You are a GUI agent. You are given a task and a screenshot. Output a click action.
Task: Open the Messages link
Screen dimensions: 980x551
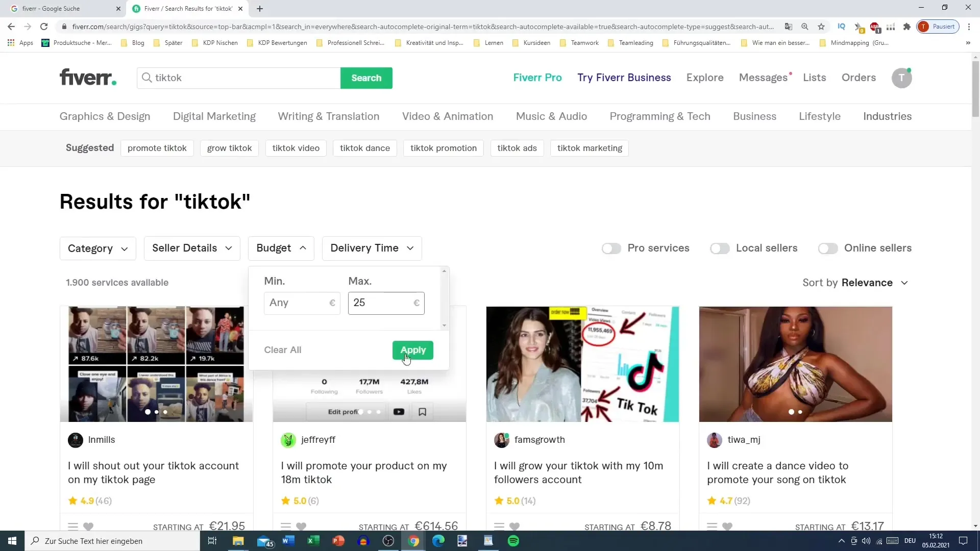pos(763,78)
